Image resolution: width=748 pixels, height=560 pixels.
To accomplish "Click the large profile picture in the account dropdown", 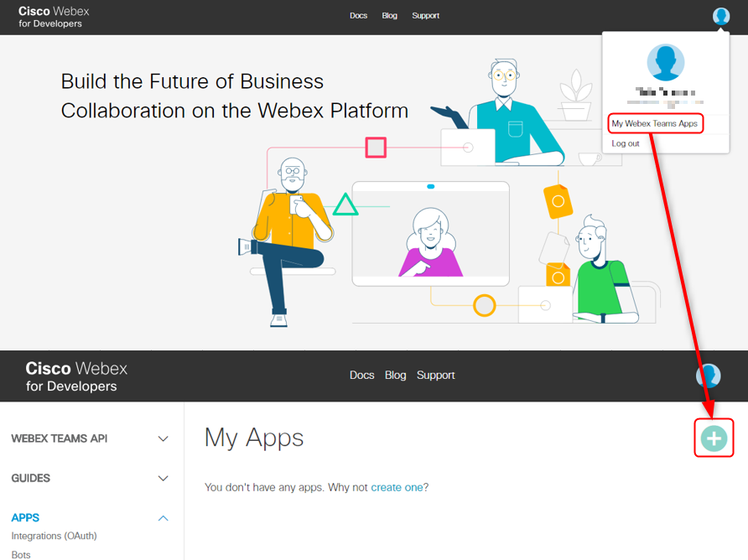I will 665,63.
